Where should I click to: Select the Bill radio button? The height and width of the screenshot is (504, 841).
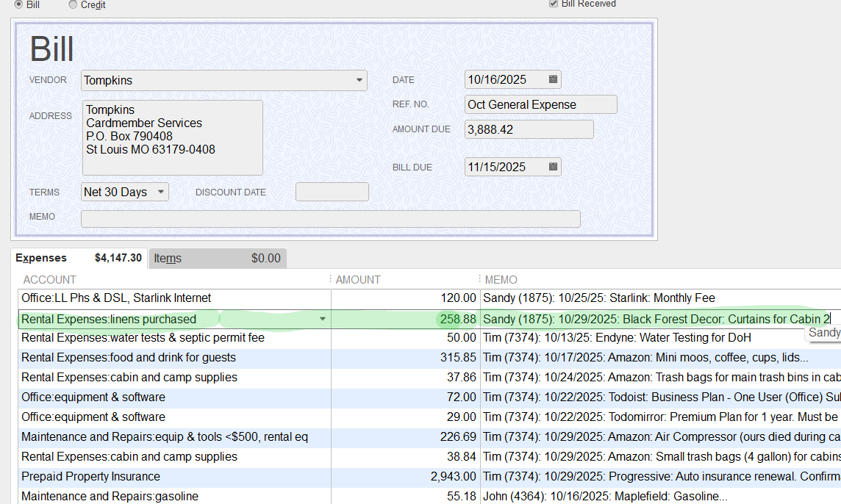(19, 4)
